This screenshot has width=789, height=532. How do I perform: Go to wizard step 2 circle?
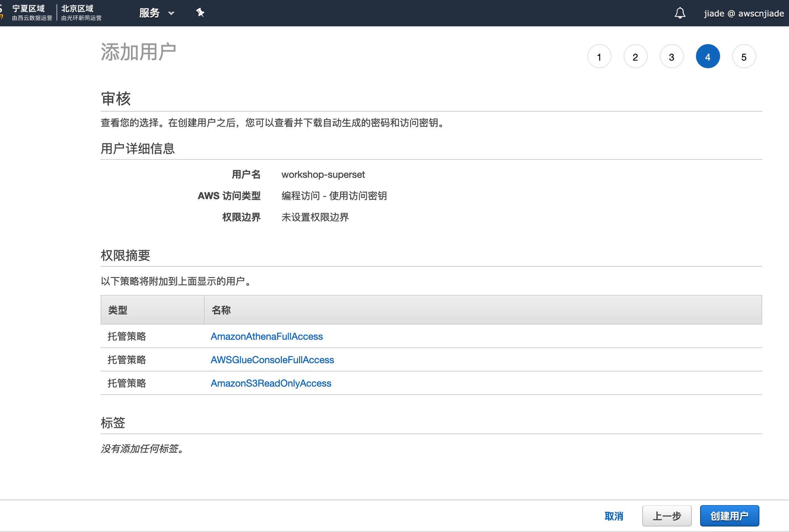[x=635, y=57]
